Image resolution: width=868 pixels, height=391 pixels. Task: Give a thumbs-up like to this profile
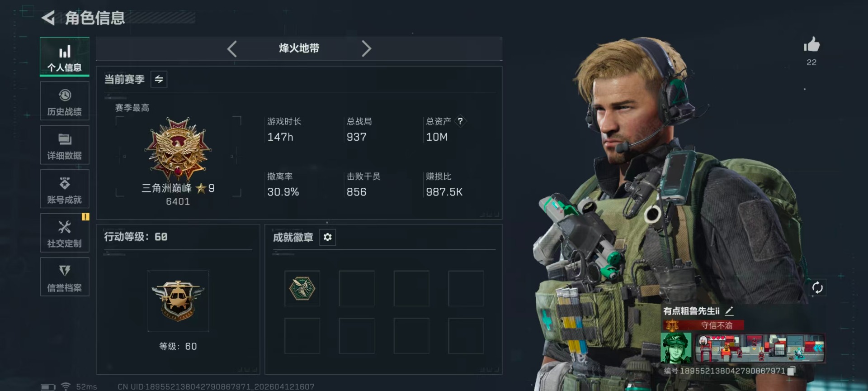[811, 45]
